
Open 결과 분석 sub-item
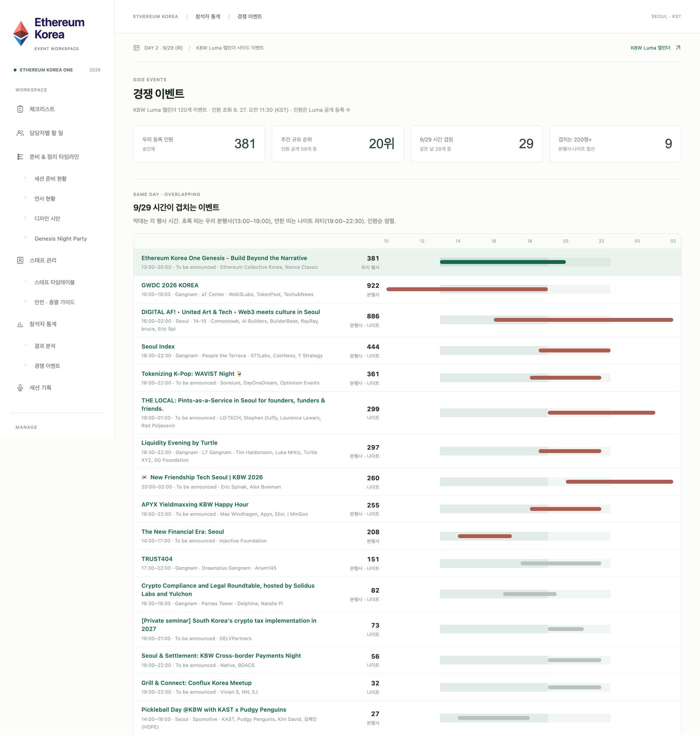[x=45, y=346]
